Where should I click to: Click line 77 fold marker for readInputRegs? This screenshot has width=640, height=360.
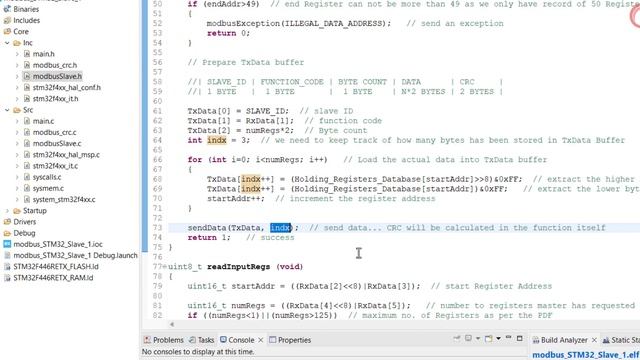(164, 267)
